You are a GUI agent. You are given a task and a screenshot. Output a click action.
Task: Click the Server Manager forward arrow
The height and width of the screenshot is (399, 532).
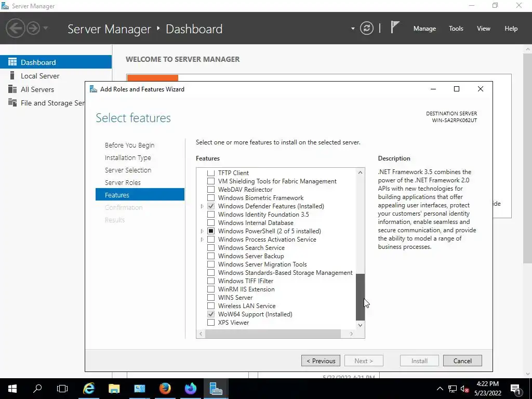click(x=33, y=28)
